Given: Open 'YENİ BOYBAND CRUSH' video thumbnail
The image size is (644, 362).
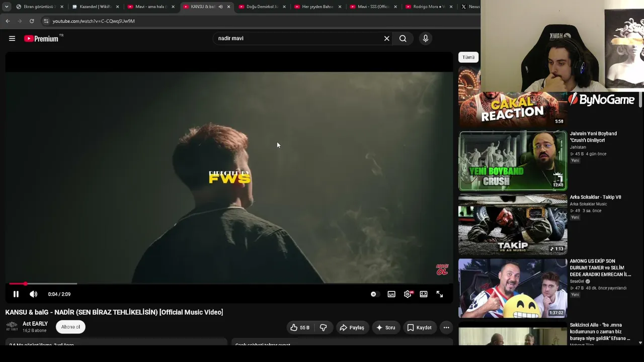Looking at the screenshot, I should click(513, 161).
